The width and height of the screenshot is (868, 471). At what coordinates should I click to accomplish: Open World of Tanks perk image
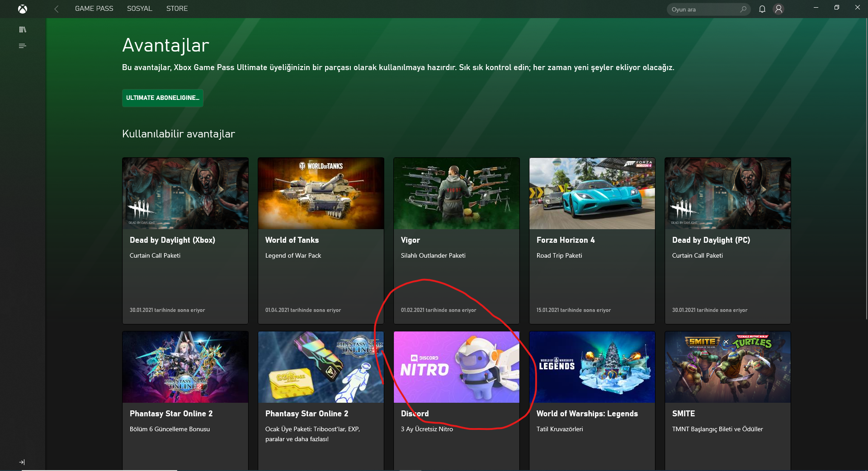tap(321, 193)
